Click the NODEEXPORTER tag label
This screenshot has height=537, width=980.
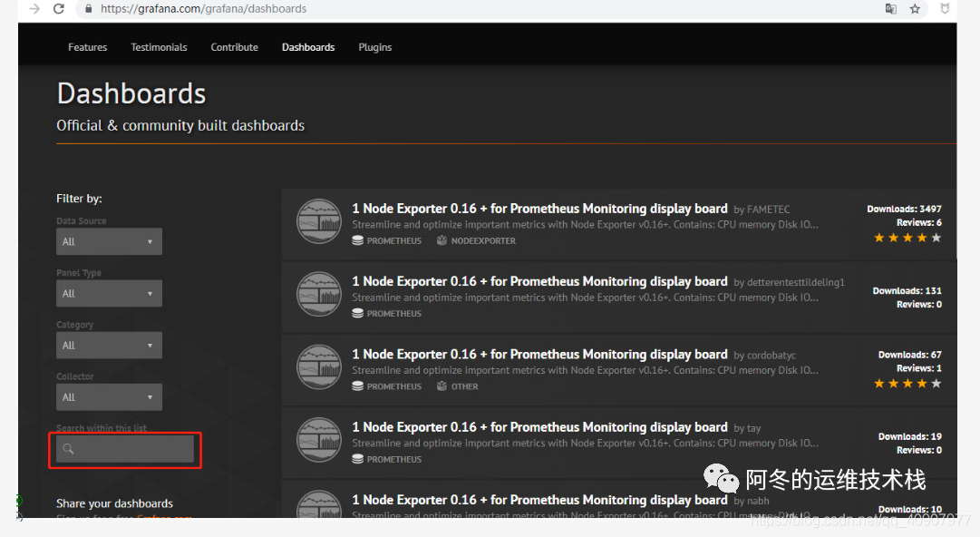483,240
